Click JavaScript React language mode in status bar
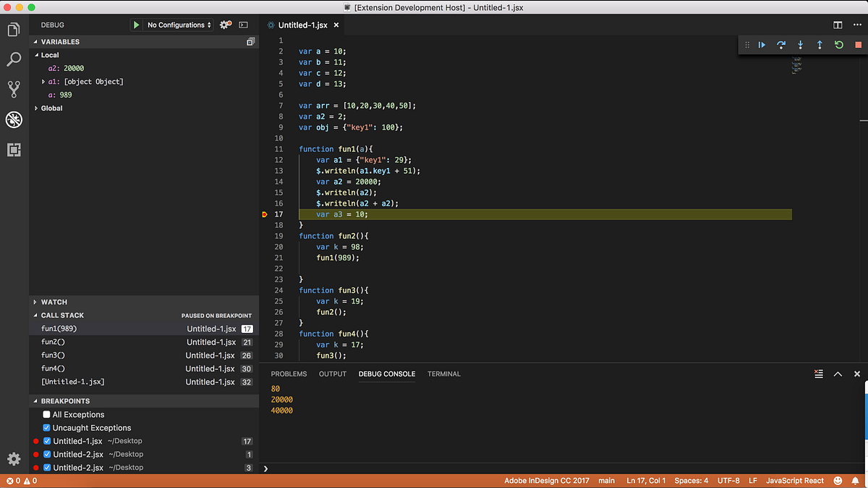Viewport: 868px width, 488px height. coord(794,481)
